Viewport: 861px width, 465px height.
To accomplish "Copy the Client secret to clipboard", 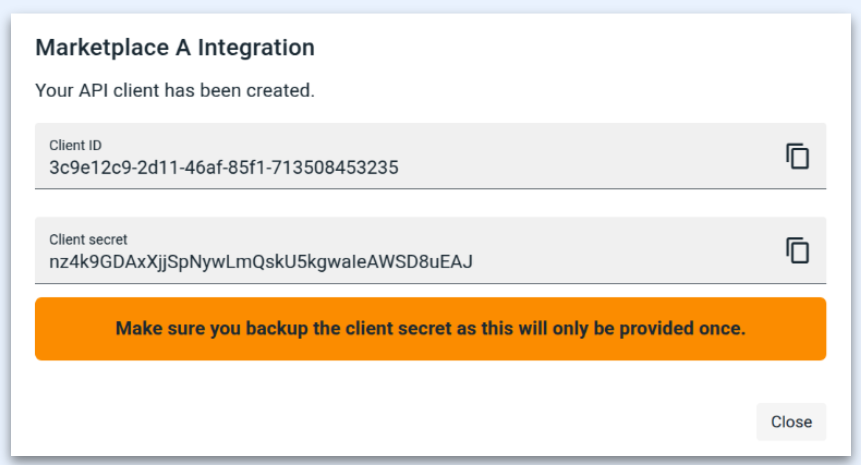I will pyautogui.click(x=797, y=250).
